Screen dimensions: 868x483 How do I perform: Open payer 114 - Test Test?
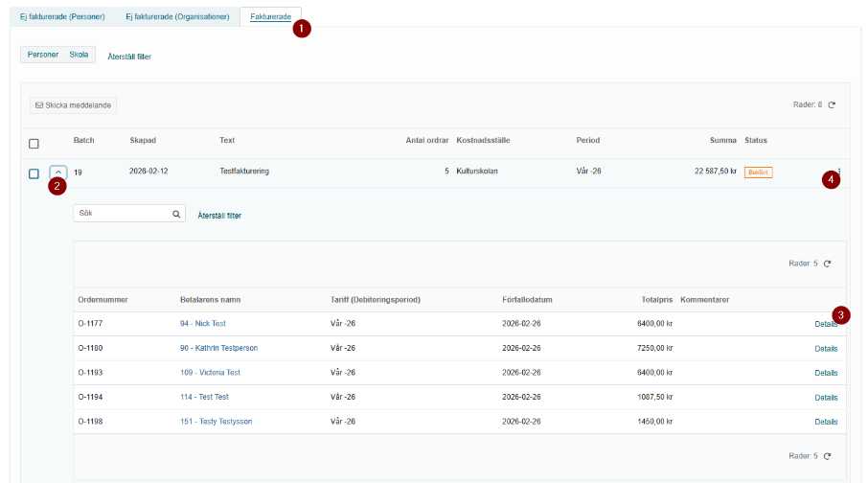click(204, 397)
